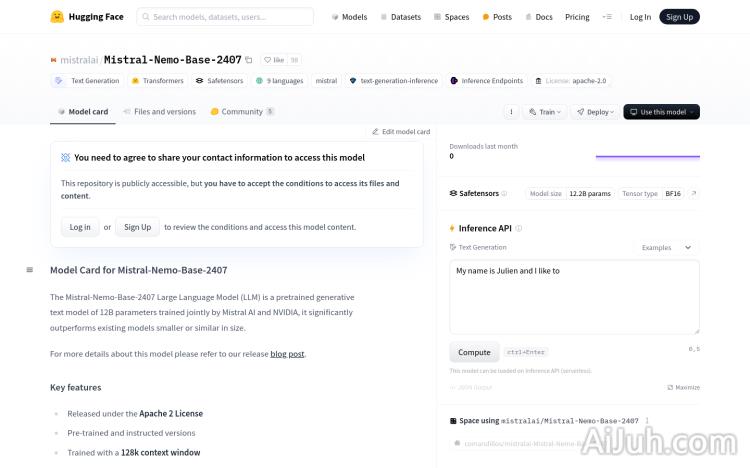Click Maximize on the inference widget

pos(684,387)
